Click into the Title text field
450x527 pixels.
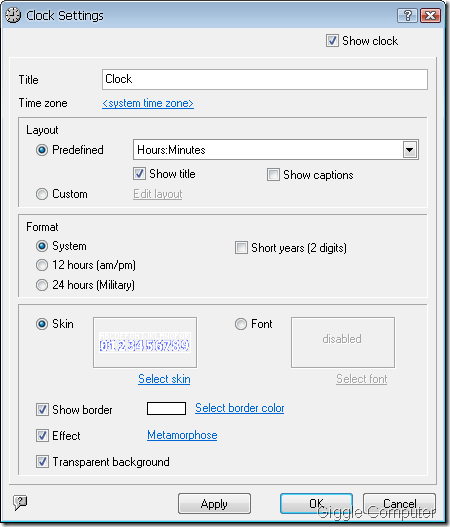265,80
